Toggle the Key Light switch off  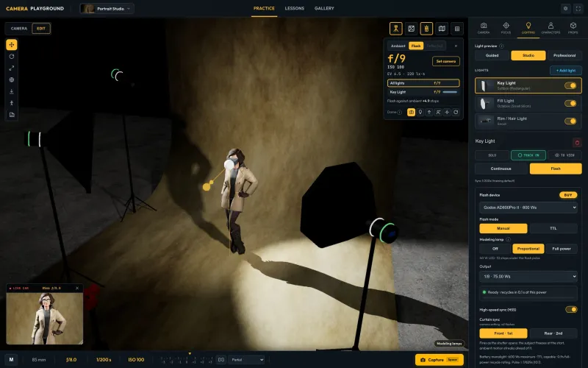[x=570, y=85]
